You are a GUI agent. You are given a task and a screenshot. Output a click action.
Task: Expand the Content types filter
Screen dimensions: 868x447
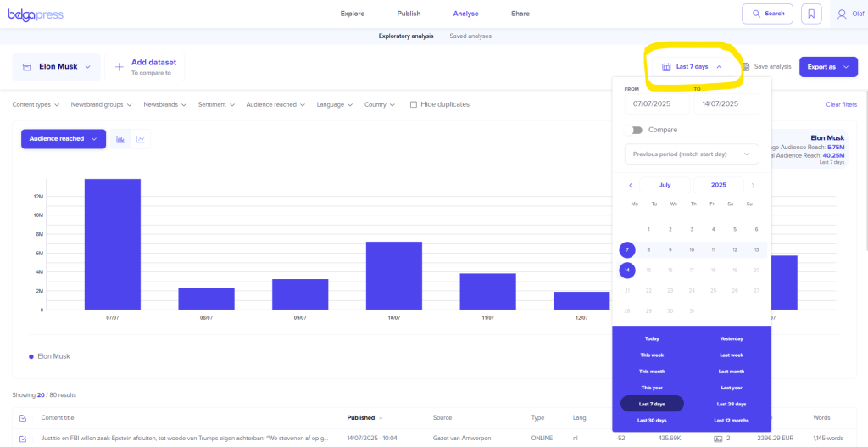(36, 104)
